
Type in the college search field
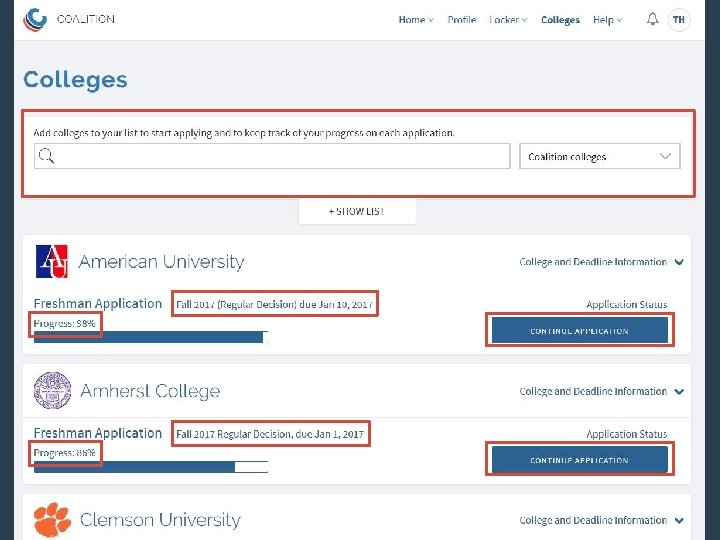point(280,156)
